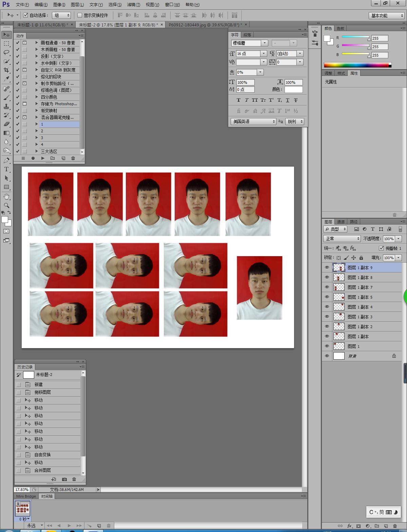Open the Mini Bridge tab
The width and height of the screenshot is (407, 532).
tap(26, 496)
